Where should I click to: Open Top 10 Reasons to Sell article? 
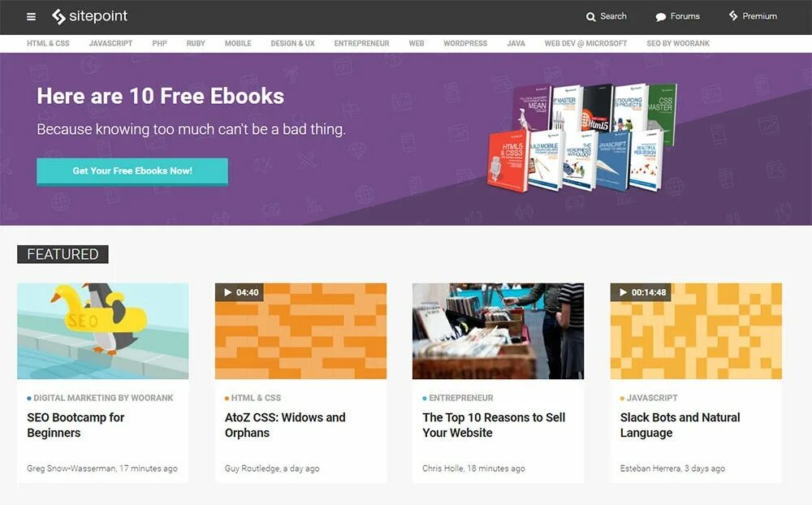[x=494, y=425]
